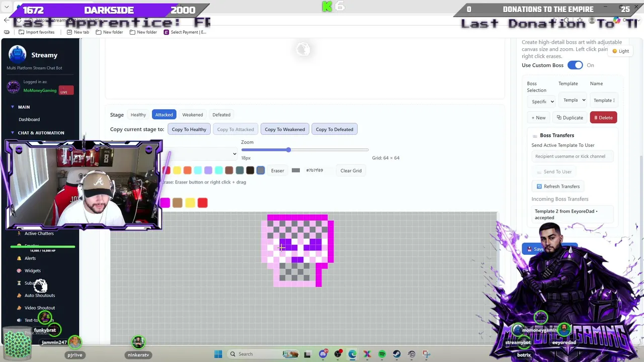Select the Eraser tool

tap(278, 171)
